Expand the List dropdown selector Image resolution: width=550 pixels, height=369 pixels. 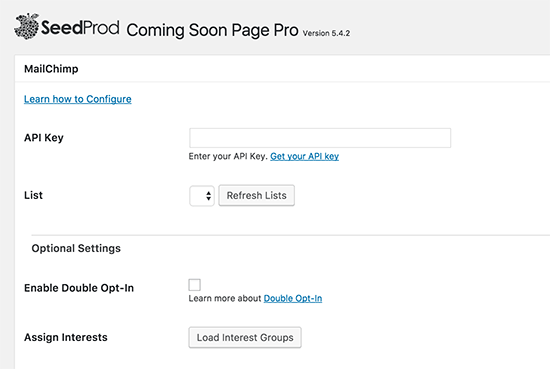tap(202, 196)
